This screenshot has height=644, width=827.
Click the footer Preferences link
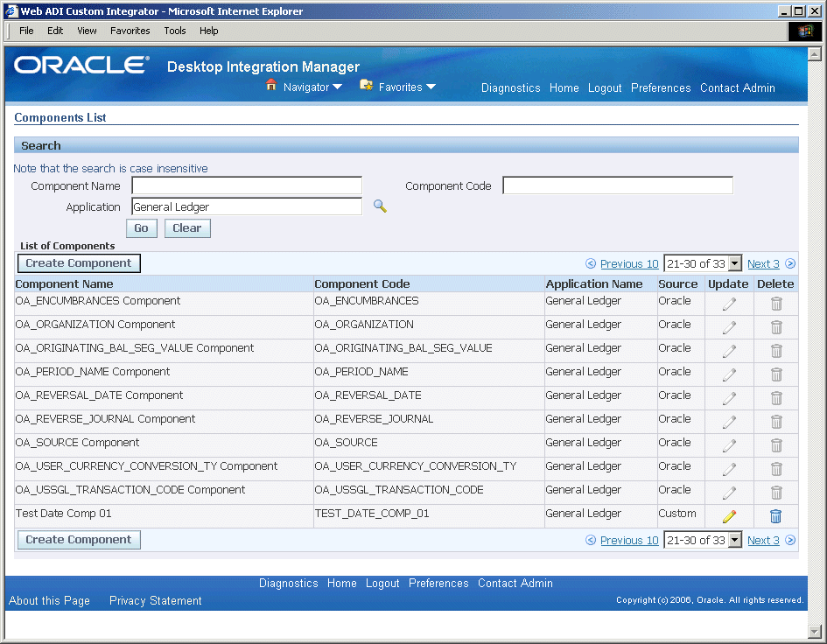[438, 584]
